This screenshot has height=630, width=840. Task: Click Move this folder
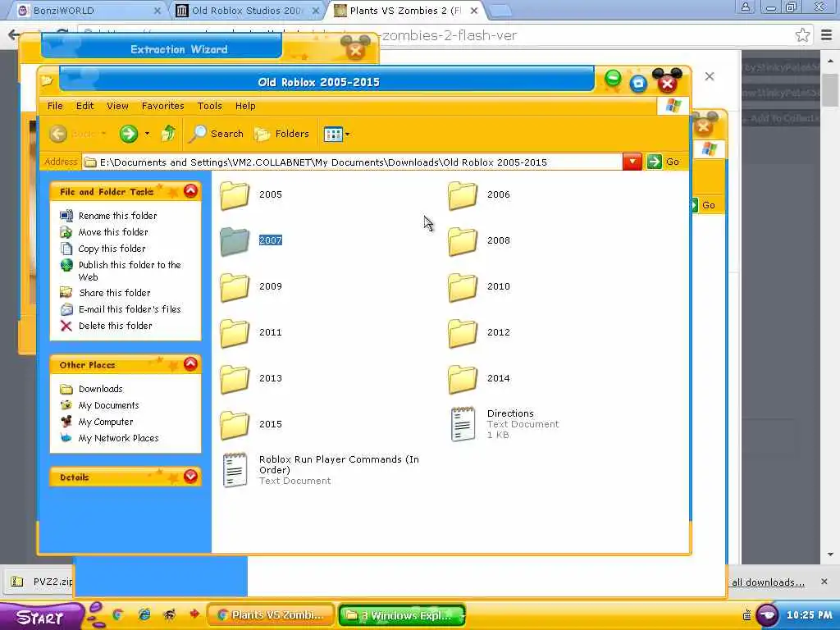click(x=113, y=232)
